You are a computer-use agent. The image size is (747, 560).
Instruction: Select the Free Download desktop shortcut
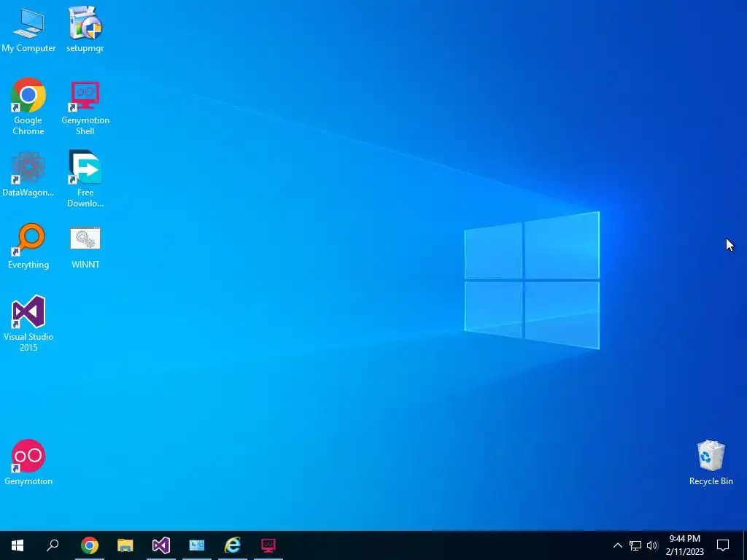pos(85,179)
